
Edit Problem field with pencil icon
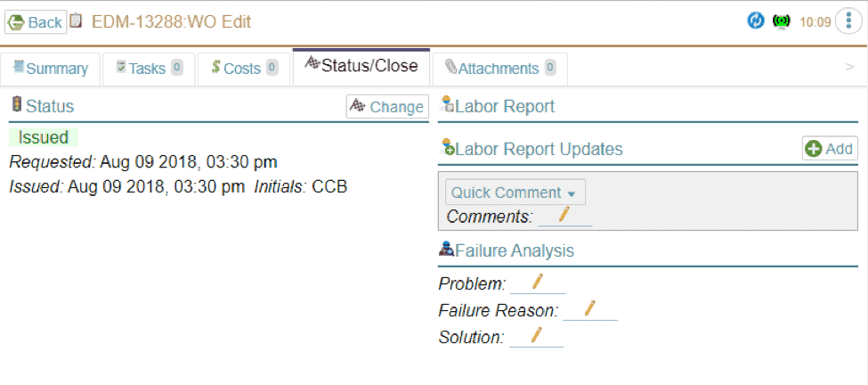click(x=537, y=283)
